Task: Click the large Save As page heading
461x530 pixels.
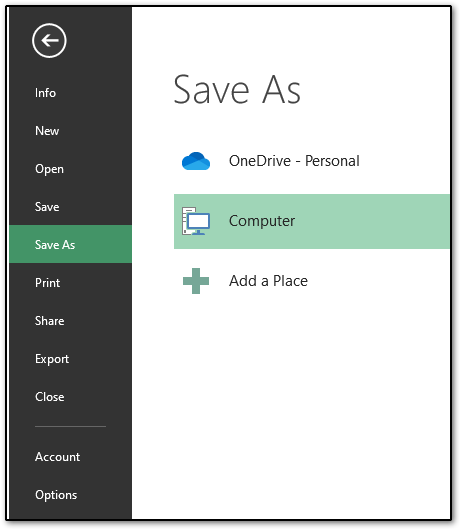Action: pos(237,90)
